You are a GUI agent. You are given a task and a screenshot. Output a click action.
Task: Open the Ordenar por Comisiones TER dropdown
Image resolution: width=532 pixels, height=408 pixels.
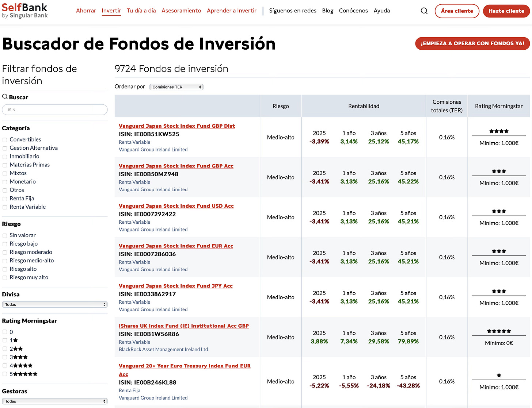176,87
